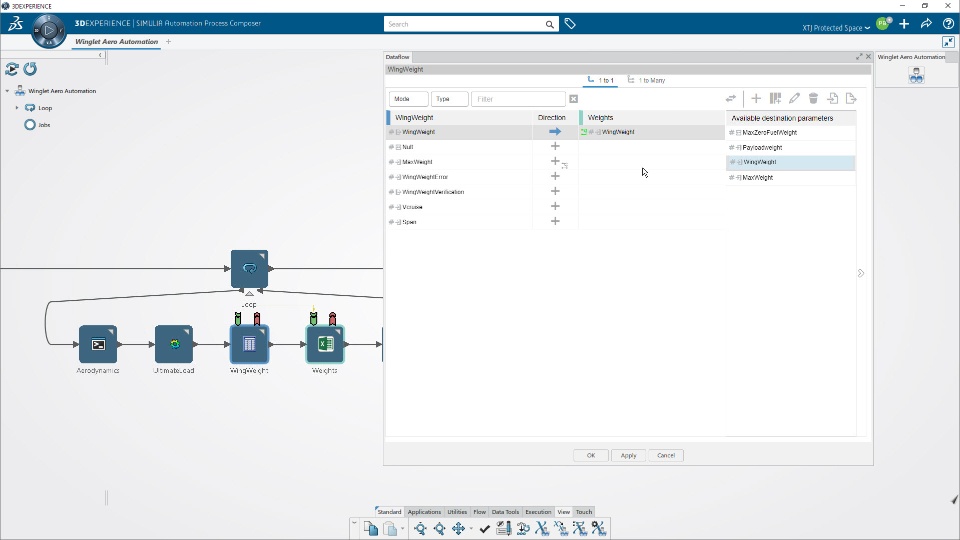The image size is (960, 540).
Task: Open the XTJ Protected Space dropdown
Action: pos(836,28)
